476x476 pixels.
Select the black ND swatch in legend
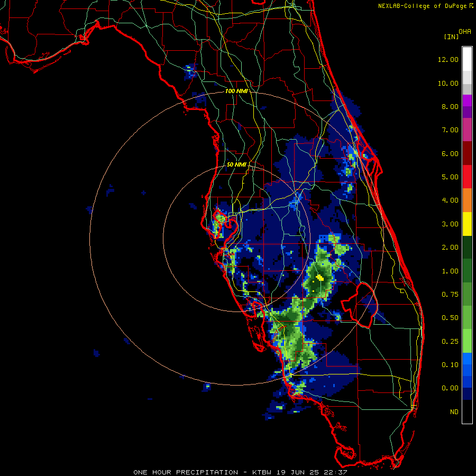(x=467, y=411)
